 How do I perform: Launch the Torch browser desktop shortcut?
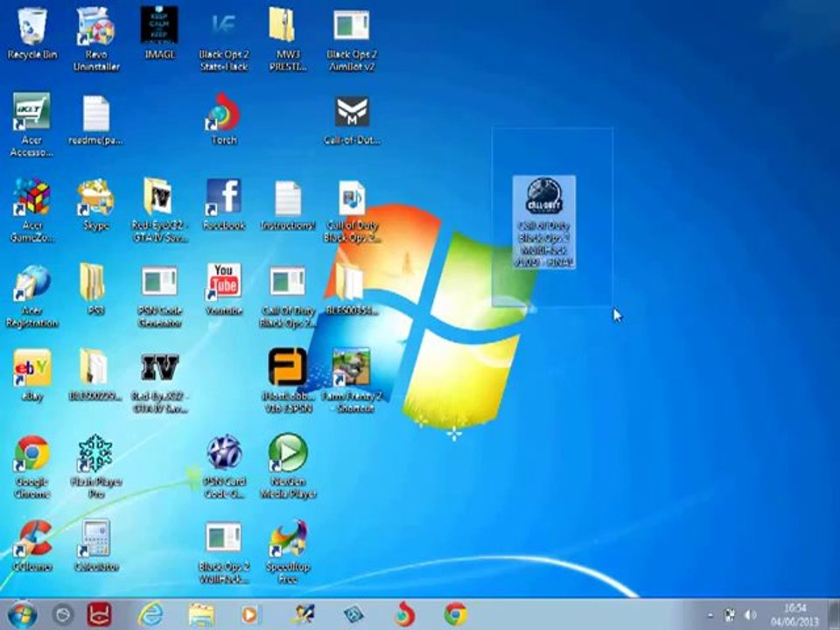click(x=224, y=119)
